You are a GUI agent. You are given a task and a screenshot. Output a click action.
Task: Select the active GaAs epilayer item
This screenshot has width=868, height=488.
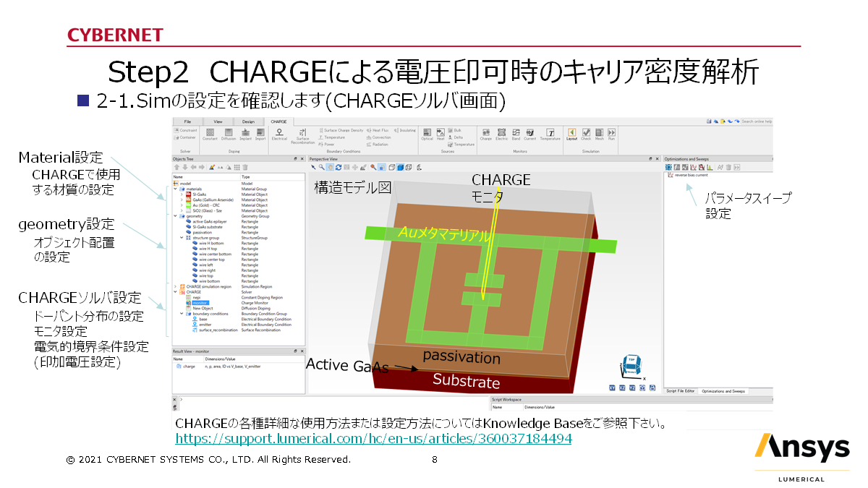point(207,221)
